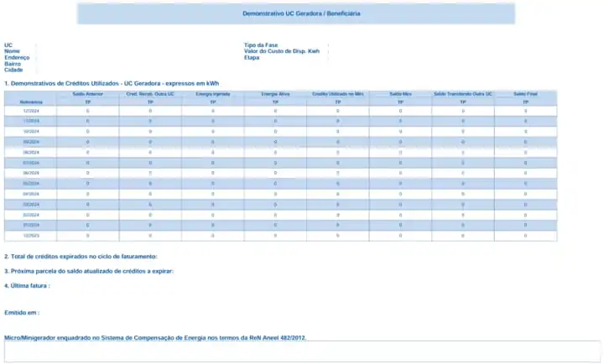604x364 pixels.
Task: Click the Saldo Transferido Outra UC header
Action: (463, 94)
